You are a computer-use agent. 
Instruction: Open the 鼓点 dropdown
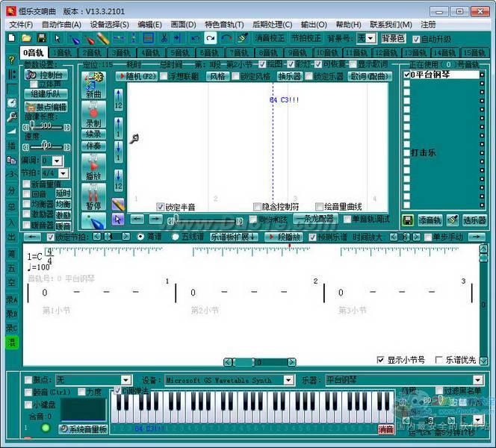[x=125, y=380]
